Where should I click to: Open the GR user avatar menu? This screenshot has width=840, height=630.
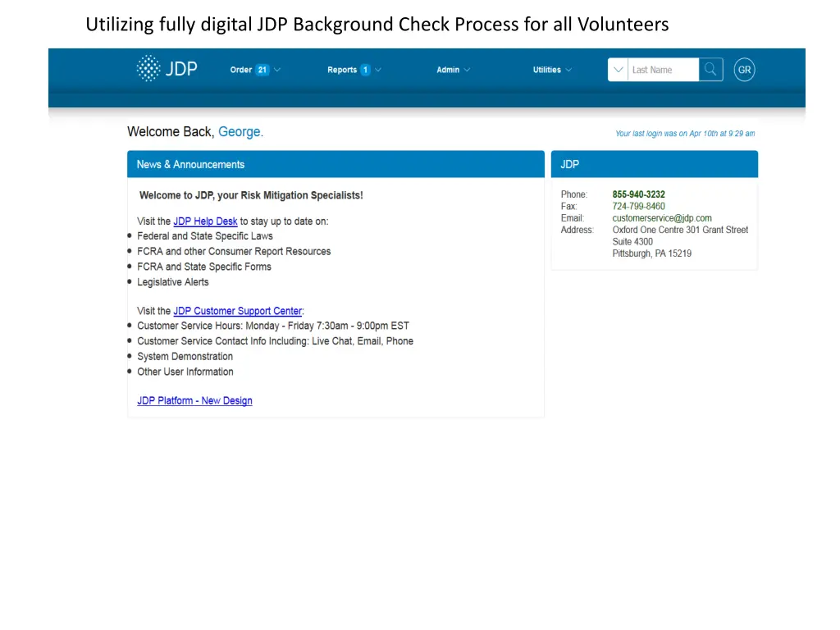744,70
